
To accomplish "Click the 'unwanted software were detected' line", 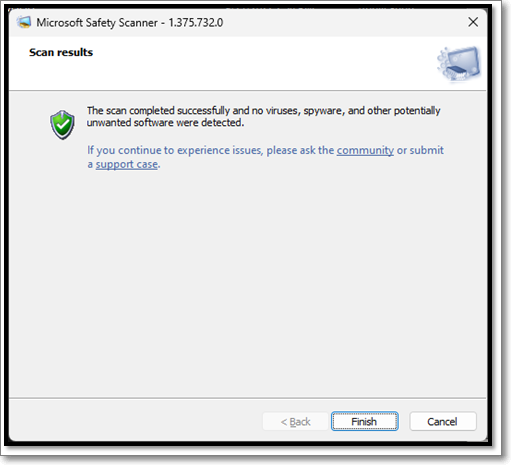I will click(165, 123).
